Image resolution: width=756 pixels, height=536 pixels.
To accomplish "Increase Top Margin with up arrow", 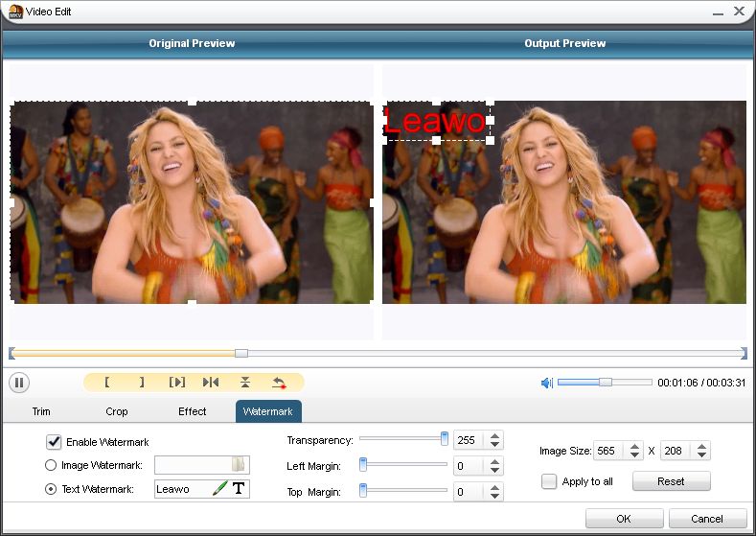I will [x=495, y=488].
